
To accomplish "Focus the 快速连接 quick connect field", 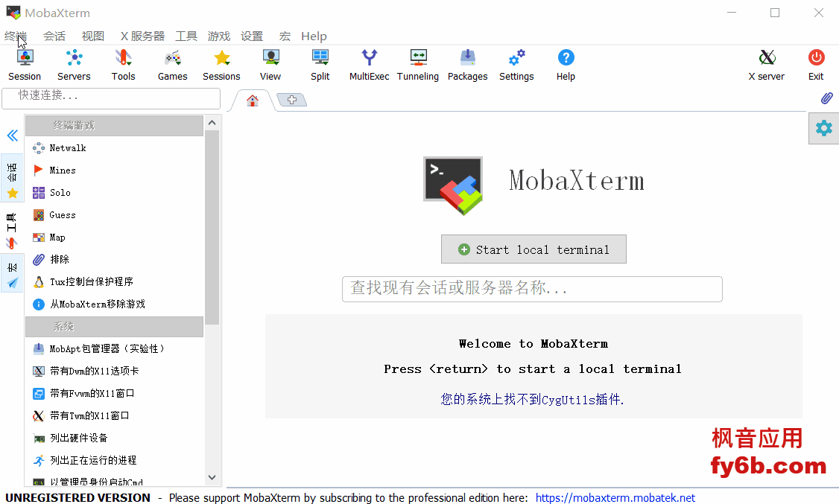I will coord(111,98).
